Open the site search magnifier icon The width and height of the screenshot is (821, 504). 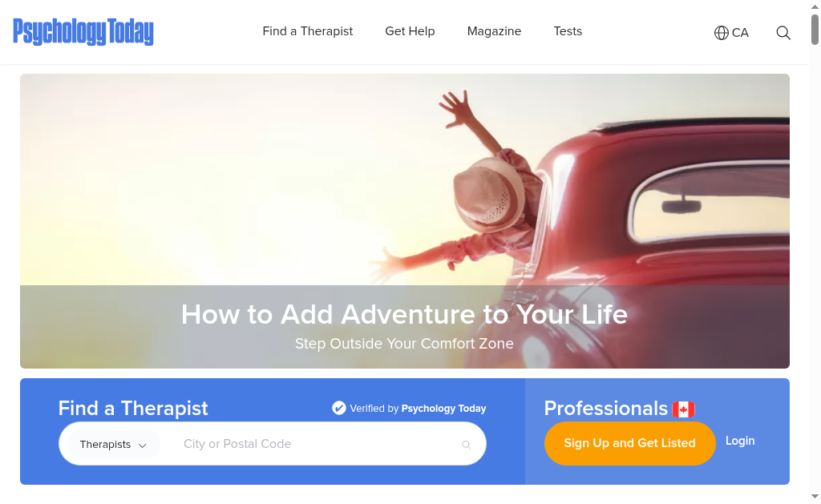click(x=783, y=33)
